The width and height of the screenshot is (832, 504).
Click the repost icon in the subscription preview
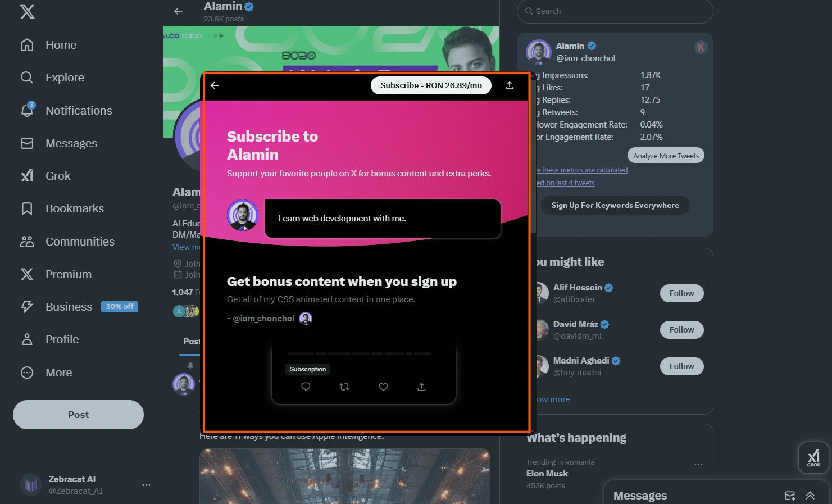(x=344, y=387)
